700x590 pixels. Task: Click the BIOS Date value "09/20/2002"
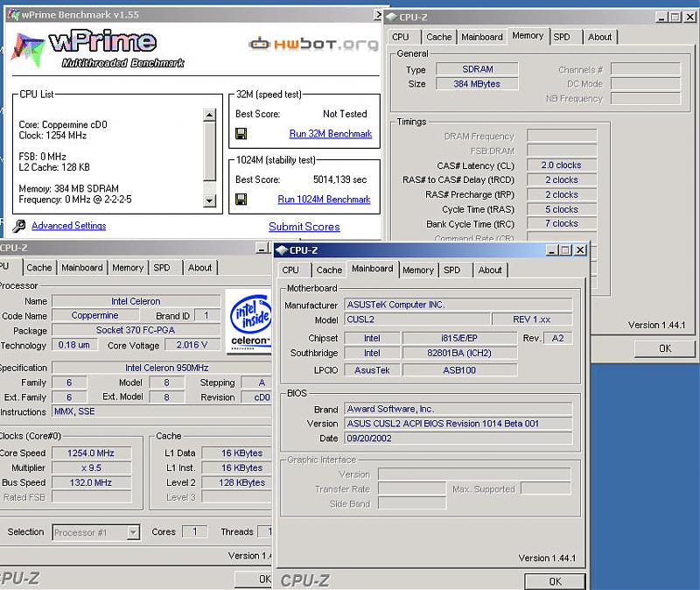458,439
